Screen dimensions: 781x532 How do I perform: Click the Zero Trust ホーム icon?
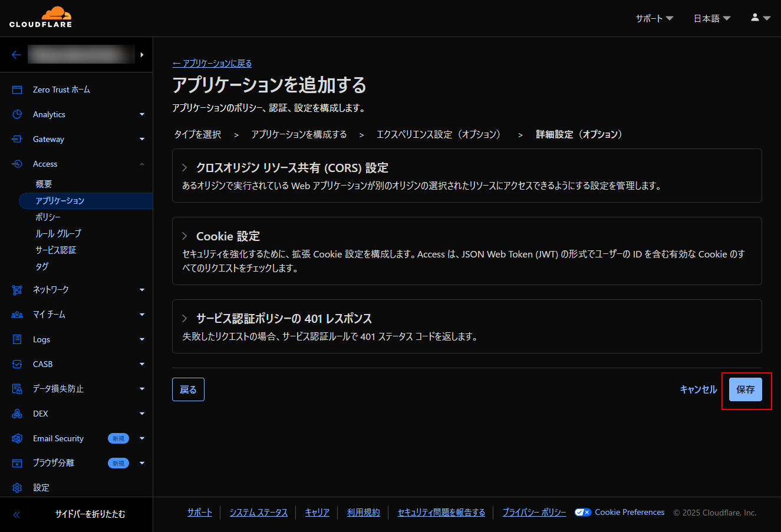[17, 90]
